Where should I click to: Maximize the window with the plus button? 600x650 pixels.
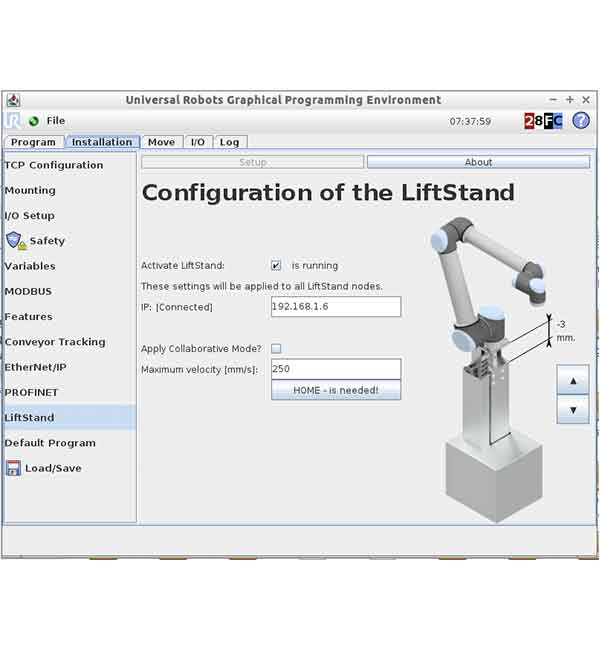click(569, 99)
